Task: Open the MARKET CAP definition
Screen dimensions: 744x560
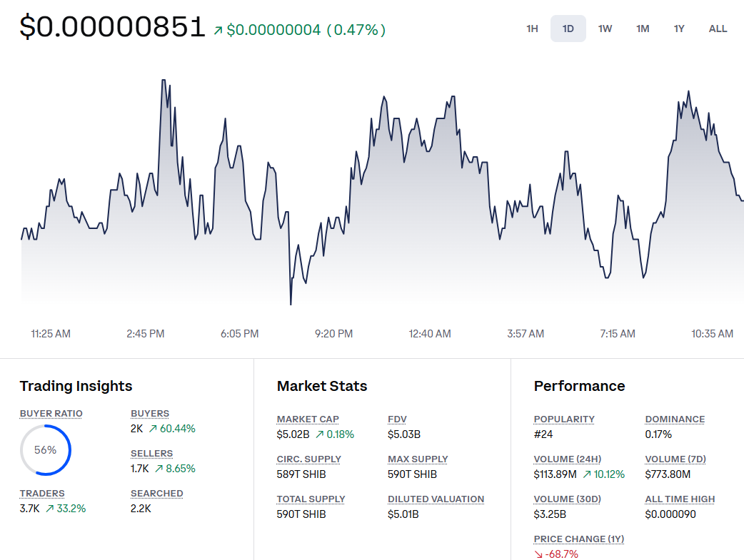Action: (308, 419)
